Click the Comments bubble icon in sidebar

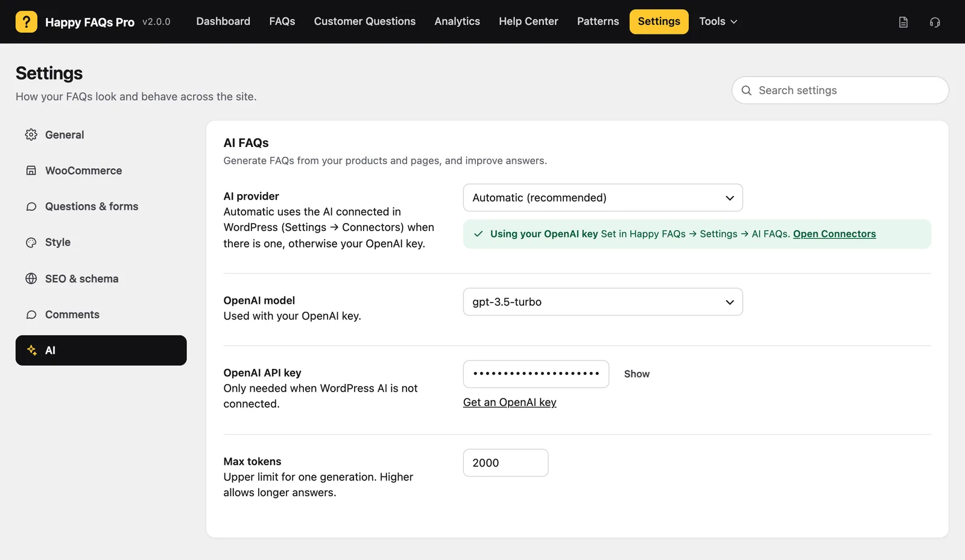(x=31, y=315)
